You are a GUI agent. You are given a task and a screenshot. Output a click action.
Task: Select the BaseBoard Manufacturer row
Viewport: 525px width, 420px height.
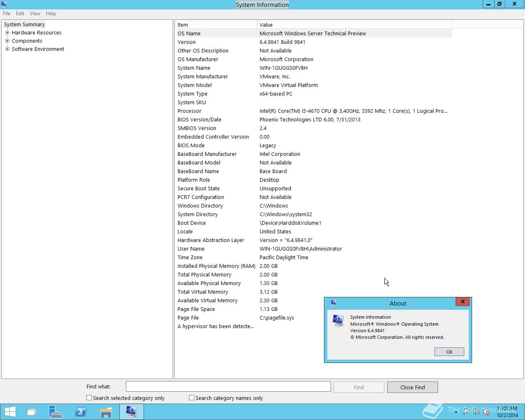click(314, 154)
